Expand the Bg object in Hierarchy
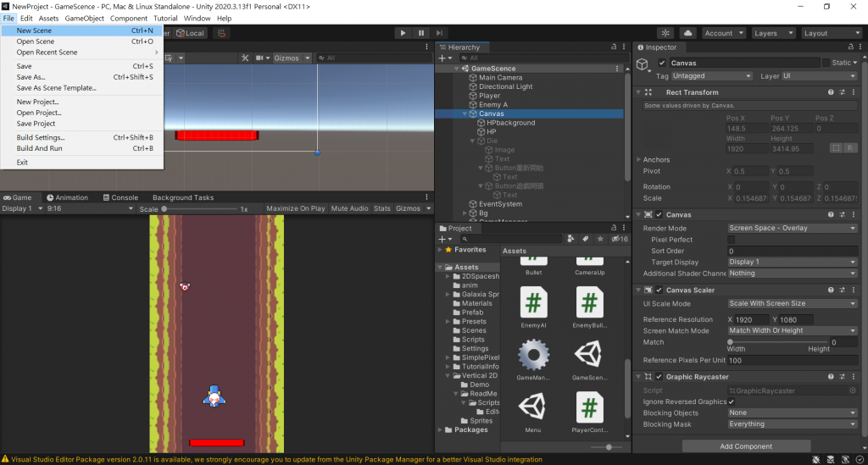Viewport: 868px width, 465px height. tap(465, 213)
